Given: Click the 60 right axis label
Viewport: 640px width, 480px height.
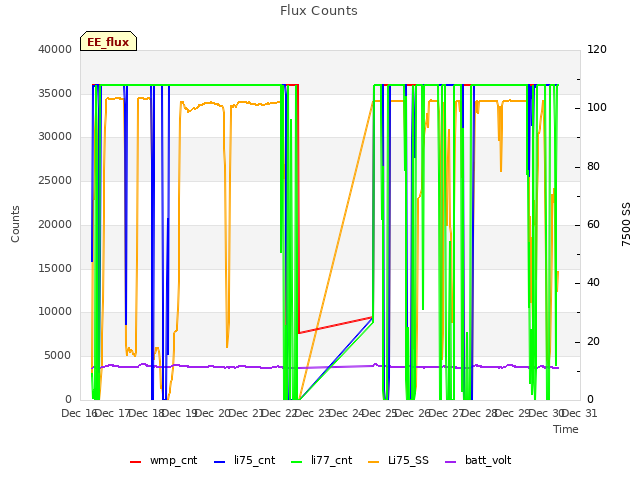Looking at the screenshot, I should tap(593, 224).
